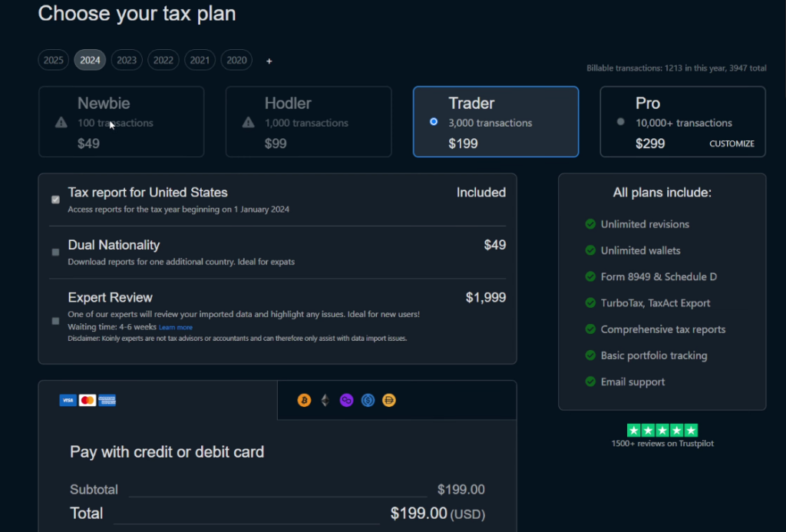Click the Visa card logo
The image size is (786, 532).
point(68,400)
